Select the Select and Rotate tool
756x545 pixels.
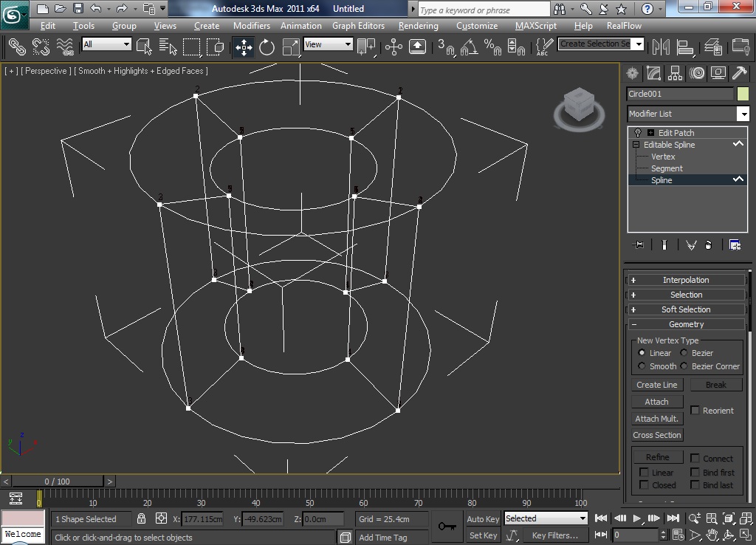pos(267,47)
